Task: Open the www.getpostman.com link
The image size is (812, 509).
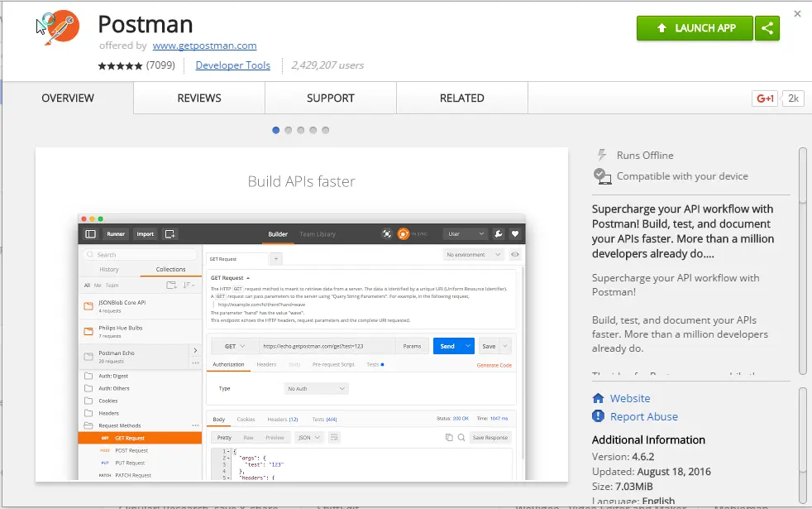Action: pos(204,46)
